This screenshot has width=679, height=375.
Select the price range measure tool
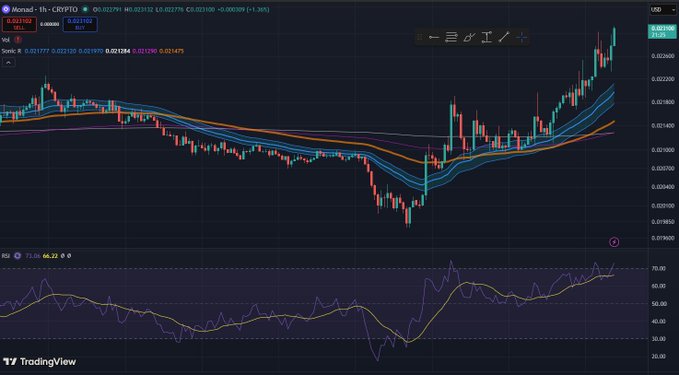tap(487, 37)
